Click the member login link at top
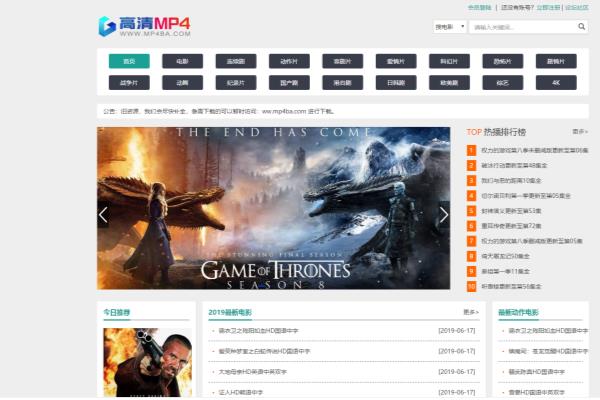This screenshot has width=600, height=400. pos(479,8)
